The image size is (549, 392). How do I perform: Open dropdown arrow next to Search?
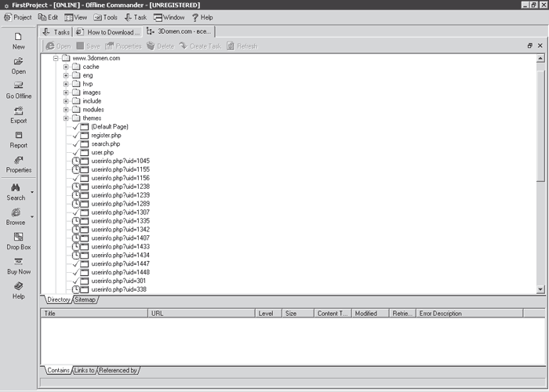pyautogui.click(x=32, y=192)
